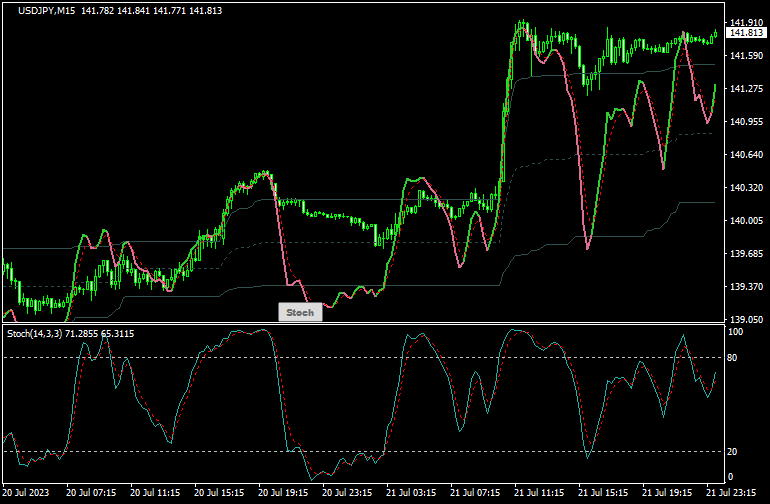The height and width of the screenshot is (504, 770).
Task: Click the stochastic values 71.2855 65.3115
Action: [99, 334]
